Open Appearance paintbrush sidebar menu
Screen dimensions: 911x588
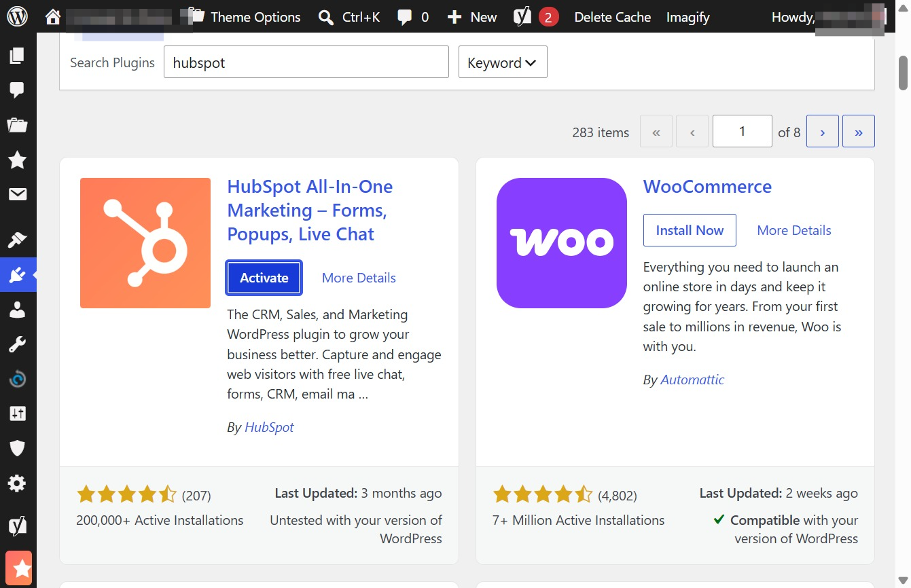click(17, 240)
